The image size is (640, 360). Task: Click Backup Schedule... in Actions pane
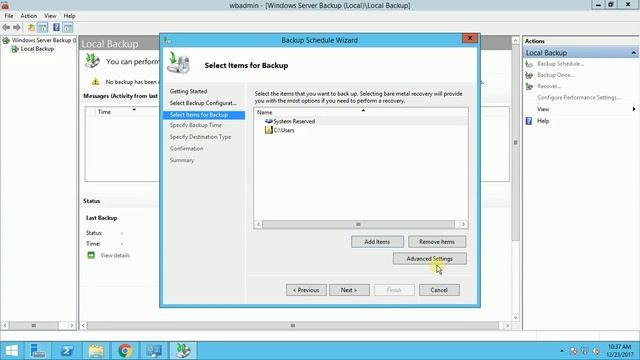point(560,64)
